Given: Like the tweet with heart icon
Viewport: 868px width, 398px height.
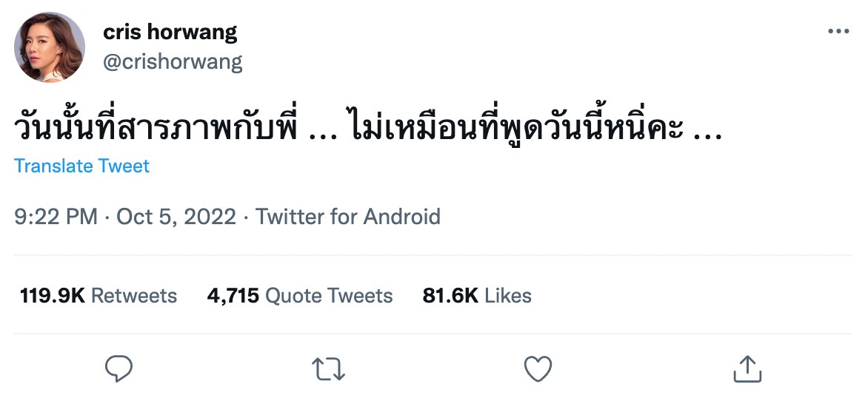Looking at the screenshot, I should tap(538, 368).
